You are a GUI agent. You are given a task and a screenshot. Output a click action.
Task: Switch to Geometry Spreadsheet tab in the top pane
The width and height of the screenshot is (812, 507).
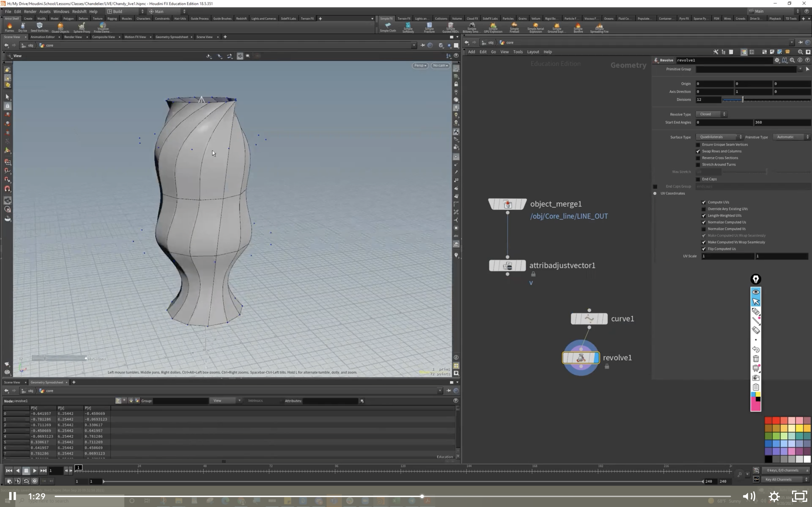pyautogui.click(x=171, y=37)
